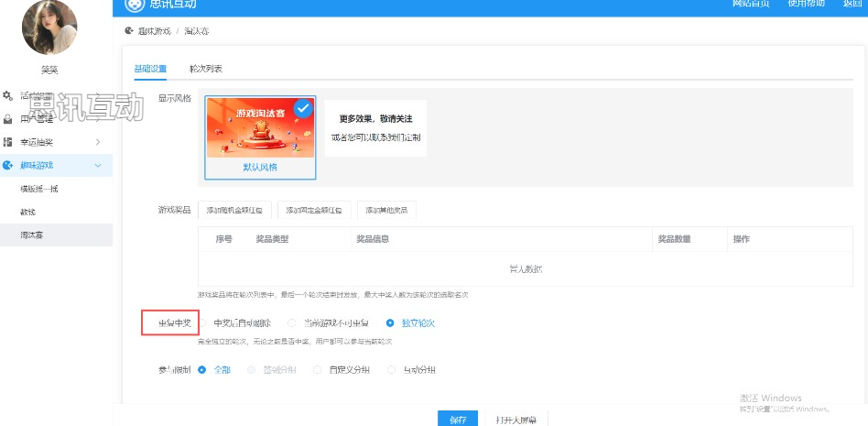
Task: Open 模板摇一摇 in the sidebar submenu
Action: 39,189
